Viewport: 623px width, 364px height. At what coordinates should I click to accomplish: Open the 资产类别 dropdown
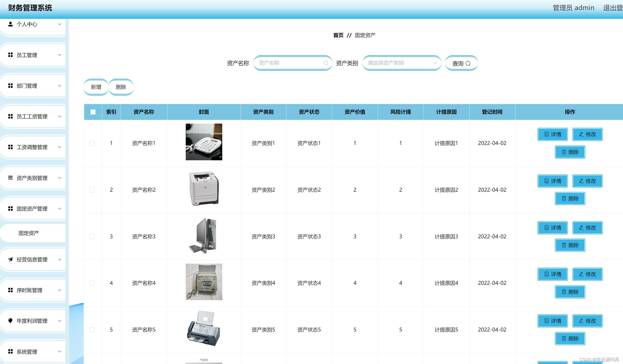pos(402,63)
